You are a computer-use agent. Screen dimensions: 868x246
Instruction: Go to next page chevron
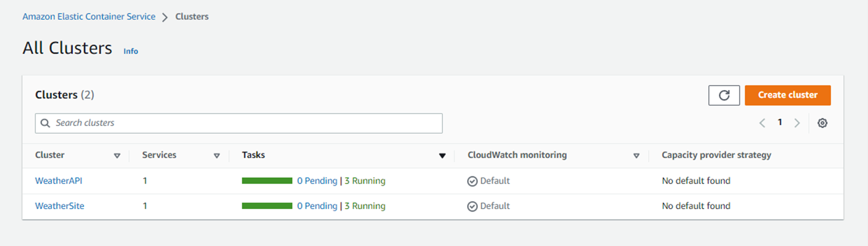click(797, 123)
